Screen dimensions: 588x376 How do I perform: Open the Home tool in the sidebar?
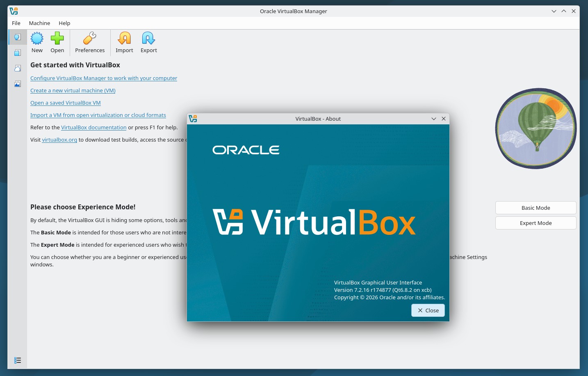pyautogui.click(x=17, y=37)
